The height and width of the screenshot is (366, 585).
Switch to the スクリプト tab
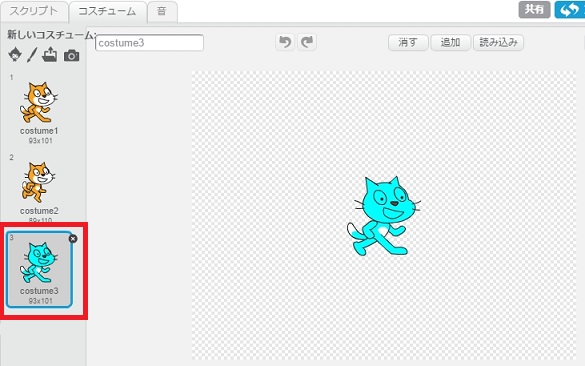click(34, 11)
